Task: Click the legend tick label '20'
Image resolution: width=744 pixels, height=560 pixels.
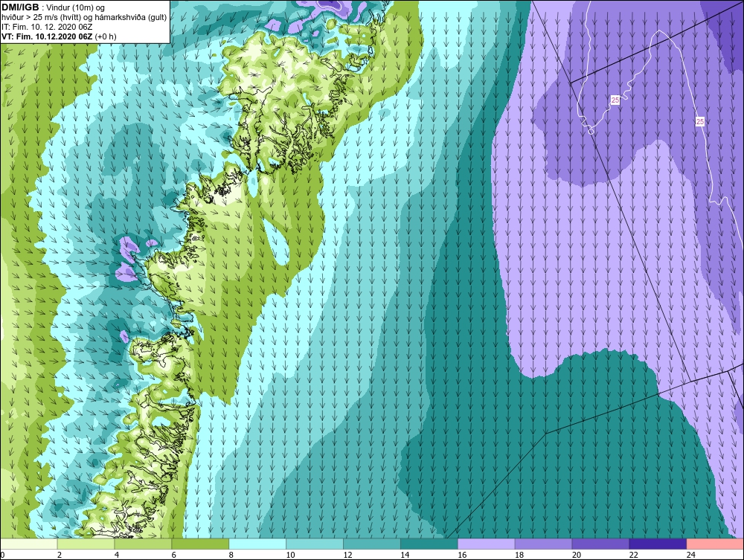Action: (x=577, y=555)
